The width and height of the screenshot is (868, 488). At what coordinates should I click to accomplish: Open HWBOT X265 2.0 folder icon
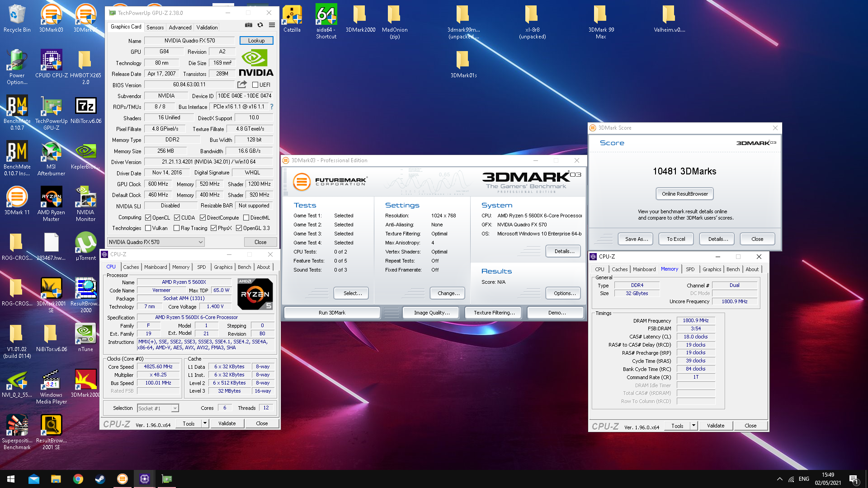pos(85,67)
